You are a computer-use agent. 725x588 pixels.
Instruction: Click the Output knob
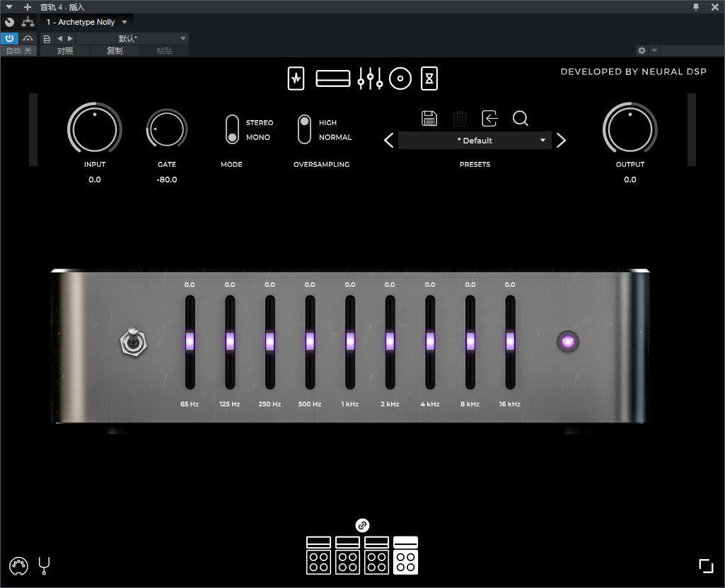[630, 129]
